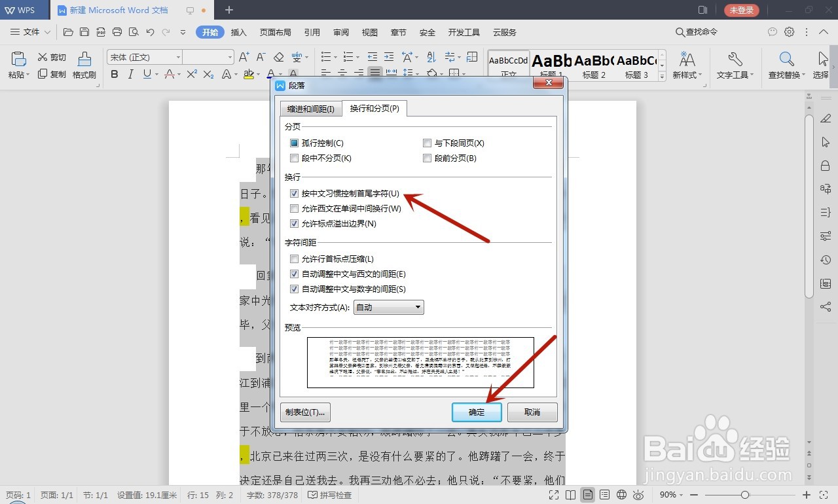Click the 取消 button
This screenshot has width=838, height=504.
pos(532,412)
